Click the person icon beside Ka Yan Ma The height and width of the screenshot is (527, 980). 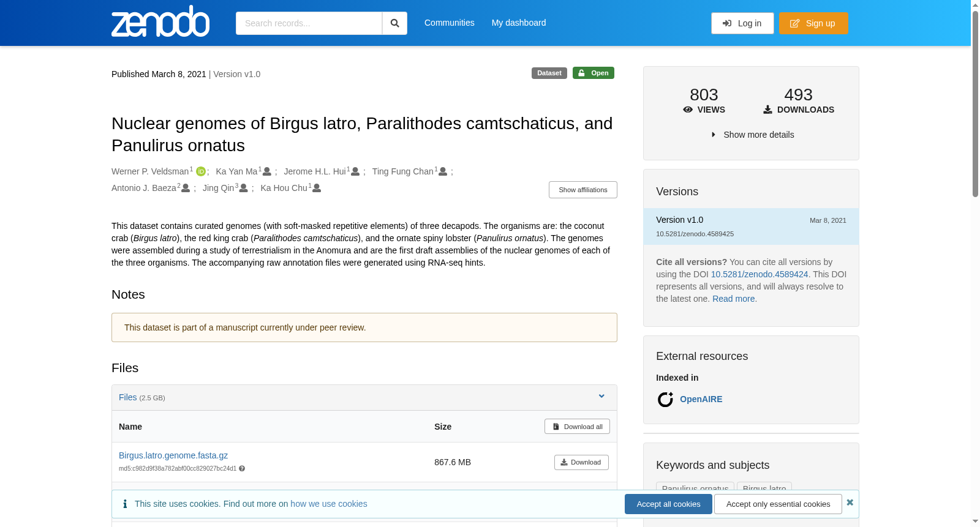pyautogui.click(x=267, y=171)
